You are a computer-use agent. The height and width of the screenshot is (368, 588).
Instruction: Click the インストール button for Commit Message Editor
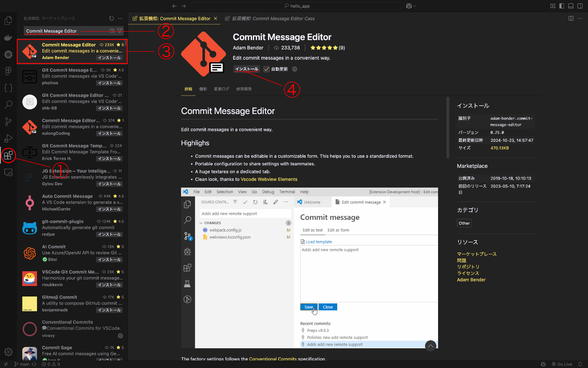click(x=247, y=69)
